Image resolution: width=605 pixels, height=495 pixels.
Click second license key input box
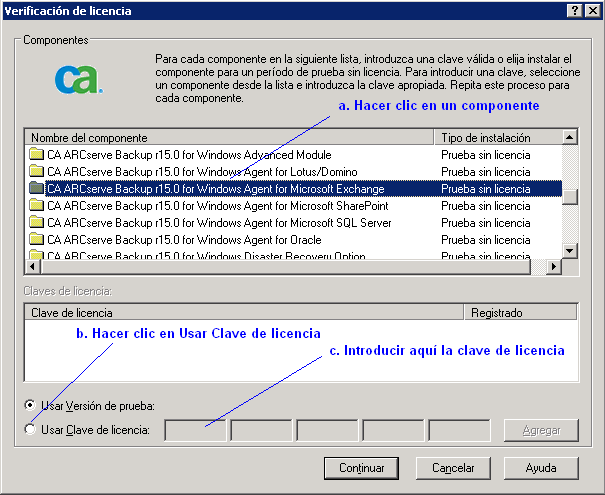click(x=261, y=430)
